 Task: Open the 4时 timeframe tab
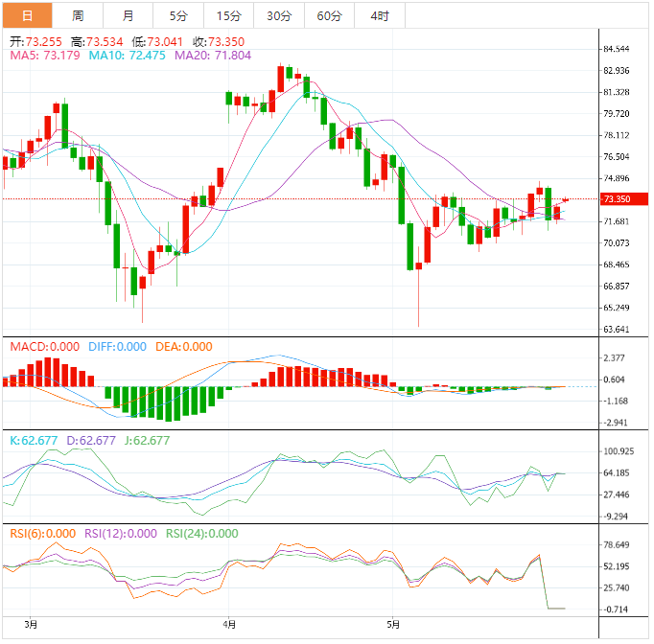[379, 15]
